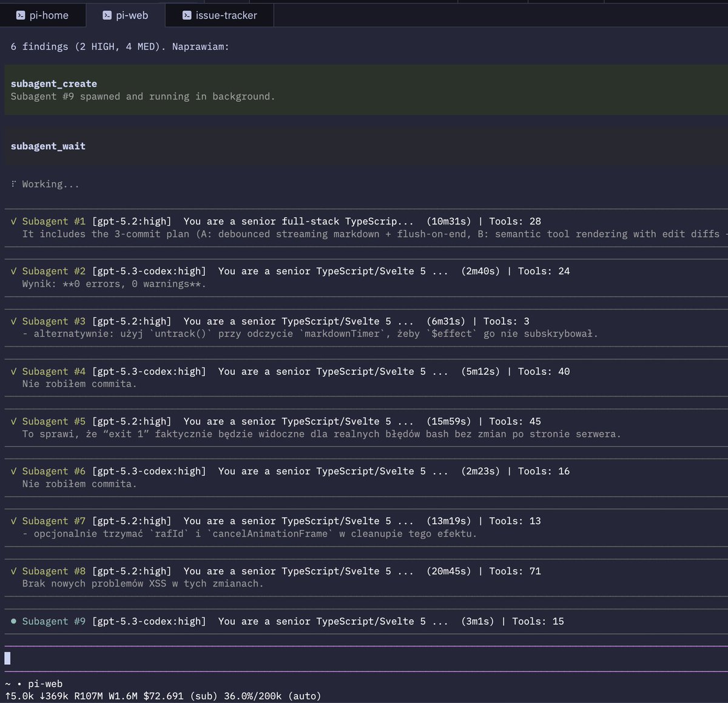Click 'Wynik: **0 errors, 0 warnings**.' line

point(114,284)
